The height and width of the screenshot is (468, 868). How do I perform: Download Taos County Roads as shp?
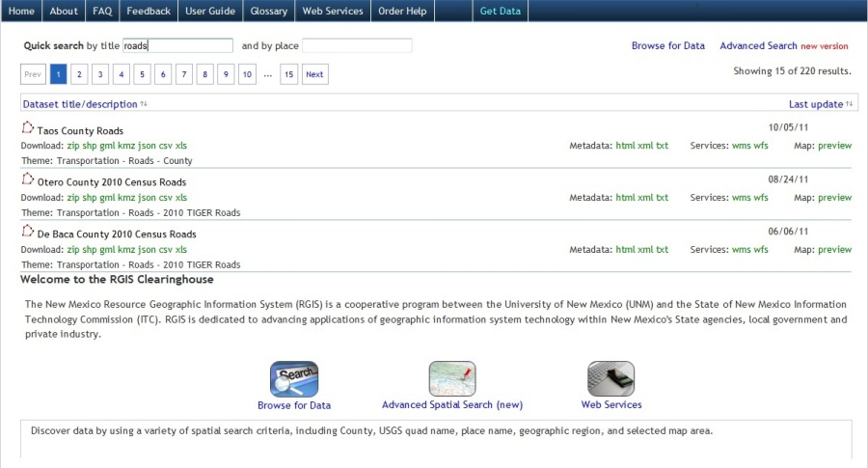tap(89, 146)
